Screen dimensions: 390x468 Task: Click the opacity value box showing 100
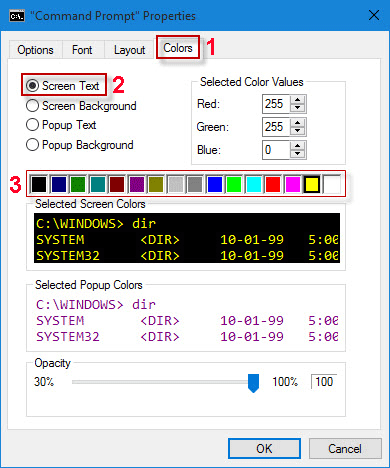(x=324, y=382)
